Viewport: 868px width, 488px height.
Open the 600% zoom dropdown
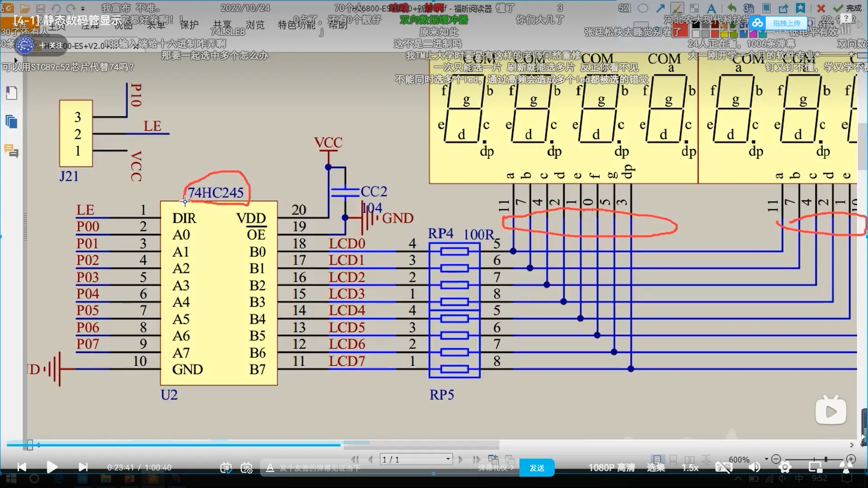[x=766, y=459]
